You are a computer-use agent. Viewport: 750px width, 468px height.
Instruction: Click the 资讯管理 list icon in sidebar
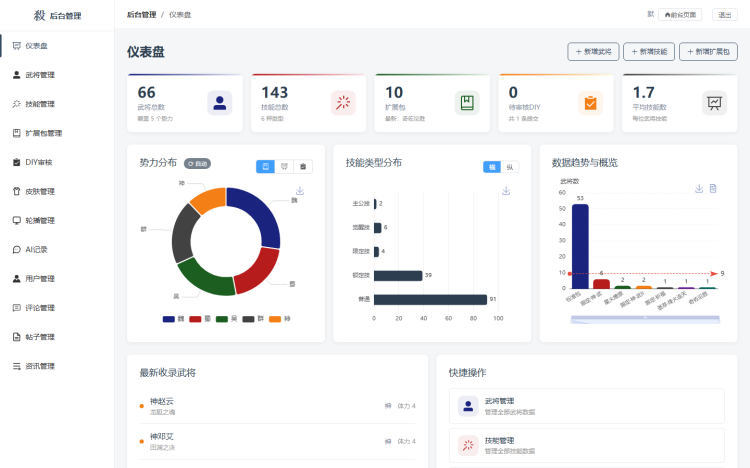(17, 366)
